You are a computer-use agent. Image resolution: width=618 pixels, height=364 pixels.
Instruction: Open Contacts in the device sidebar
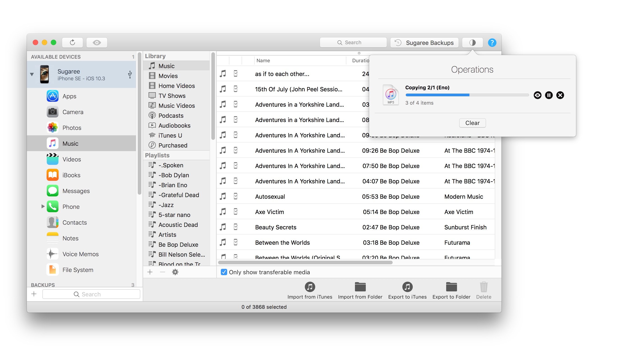click(x=81, y=222)
